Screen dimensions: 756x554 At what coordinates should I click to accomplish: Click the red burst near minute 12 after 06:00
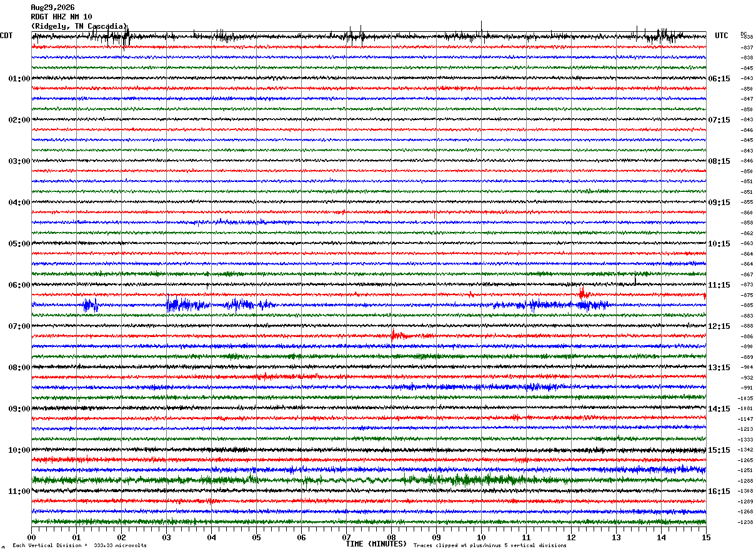click(584, 293)
